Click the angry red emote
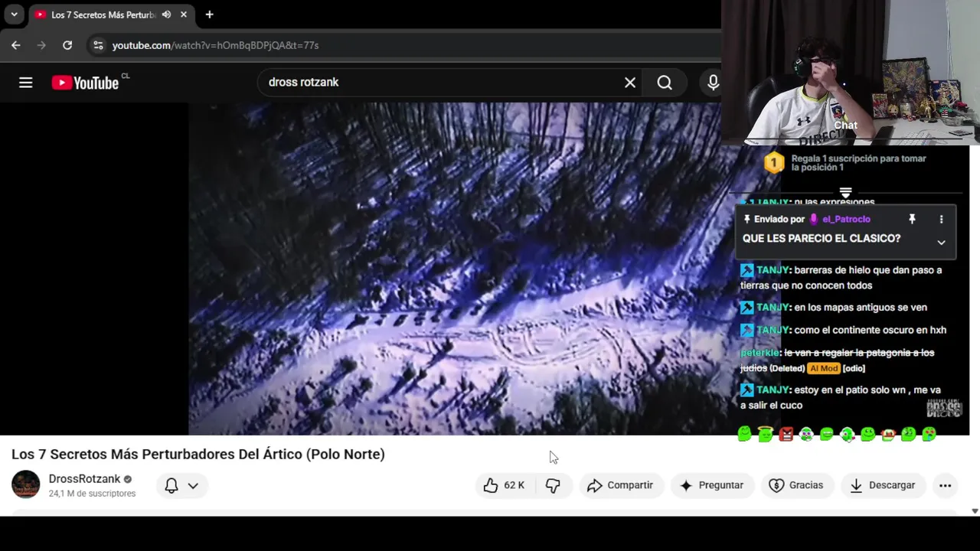Viewport: 980px width, 551px height. tap(786, 434)
